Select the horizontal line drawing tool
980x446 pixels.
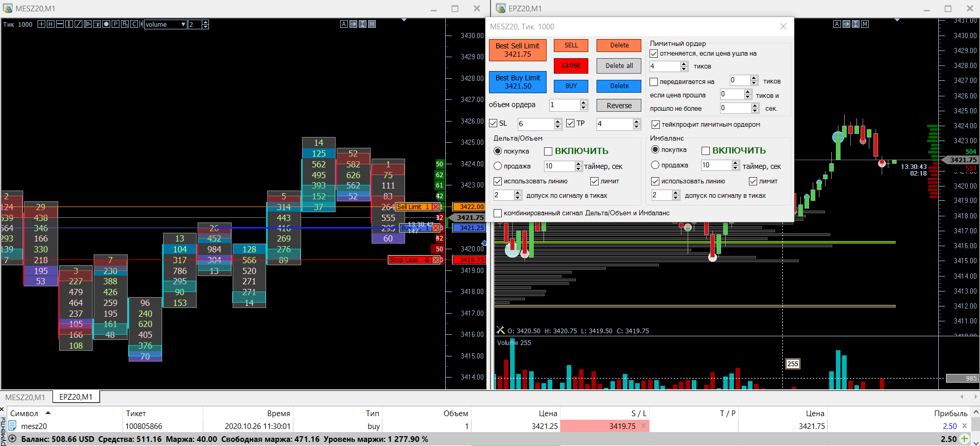(x=60, y=24)
